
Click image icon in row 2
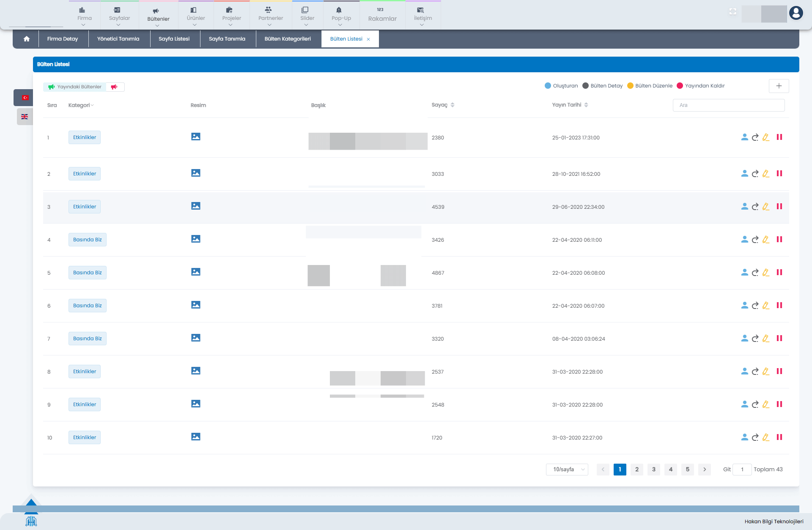195,173
